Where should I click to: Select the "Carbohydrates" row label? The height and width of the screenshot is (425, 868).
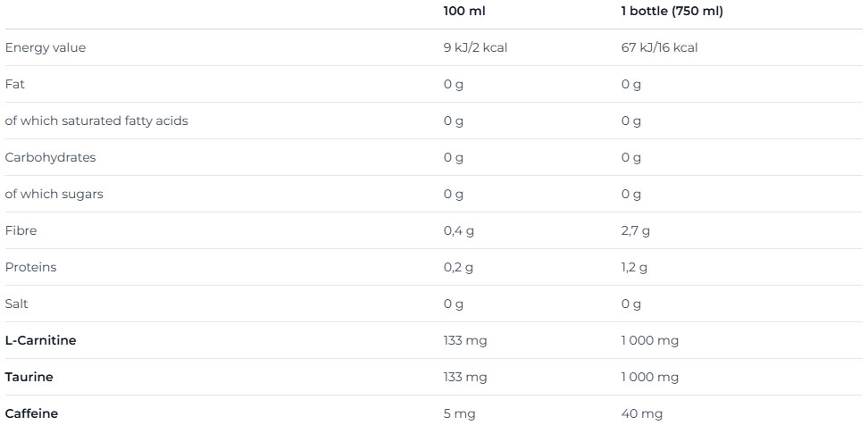(50, 158)
